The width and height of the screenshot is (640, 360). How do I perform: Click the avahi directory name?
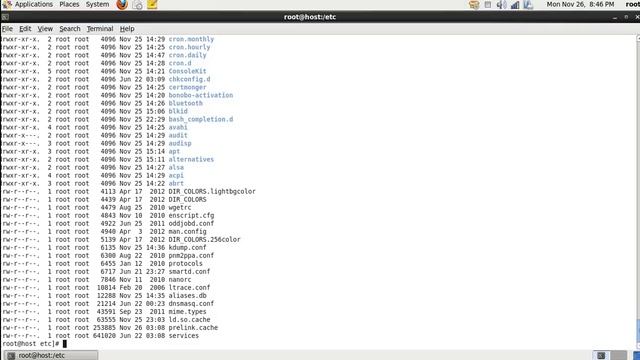pos(178,127)
